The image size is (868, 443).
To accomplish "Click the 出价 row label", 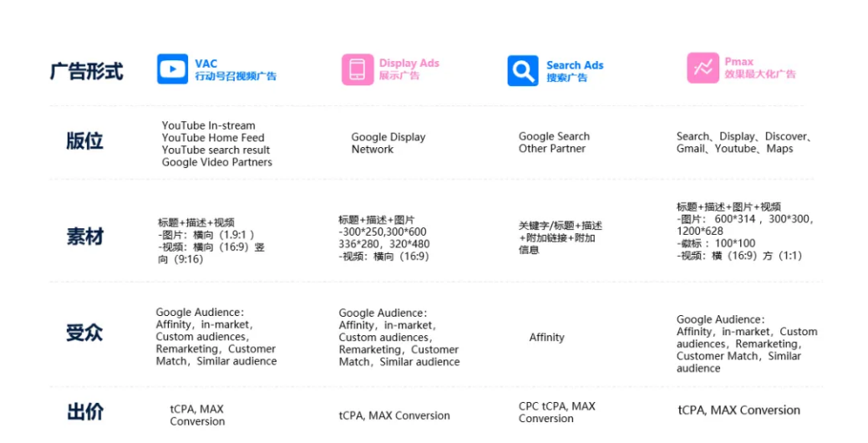I will [85, 412].
